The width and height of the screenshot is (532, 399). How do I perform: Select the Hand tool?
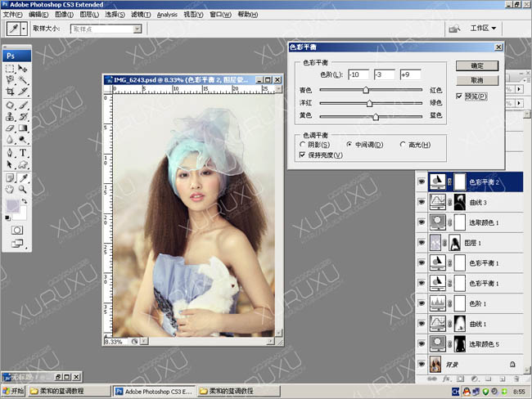[10, 189]
